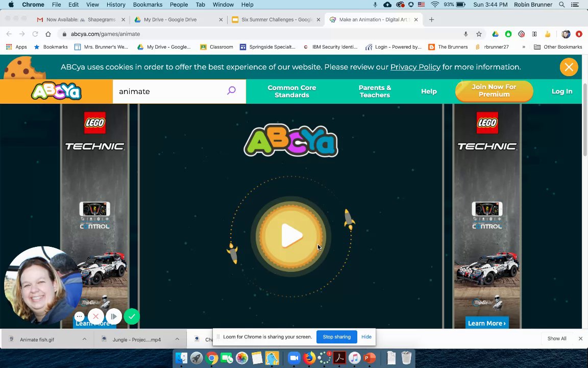
Task: Click Join Now For Premium button
Action: [494, 91]
